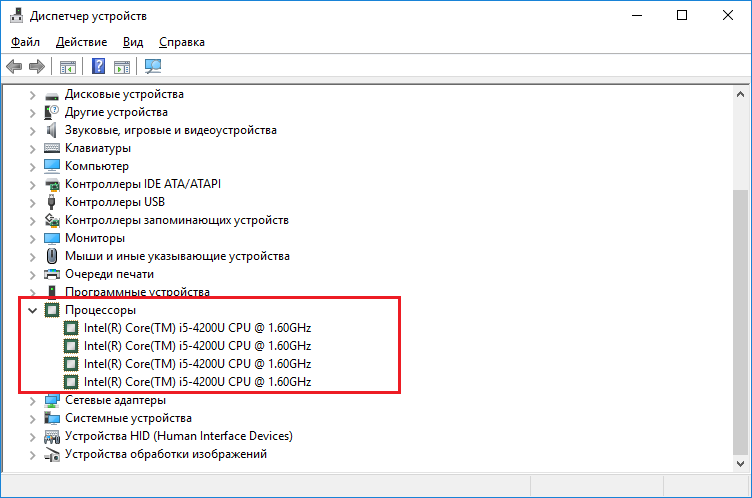
Task: Open the Файл menu
Action: [25, 42]
